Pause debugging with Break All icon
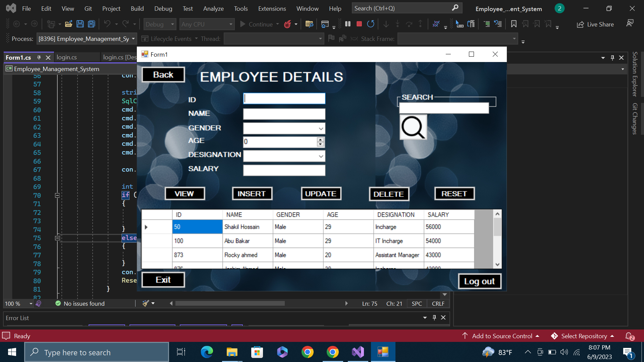The image size is (644, 362). [348, 24]
